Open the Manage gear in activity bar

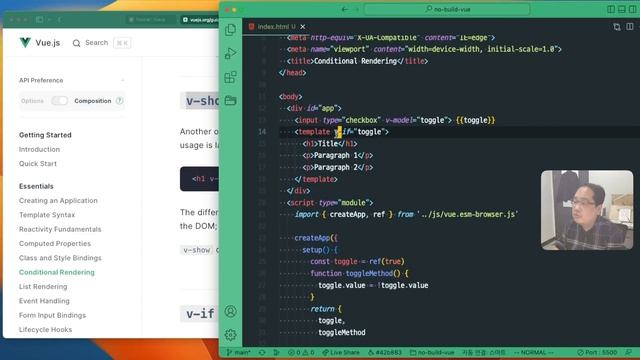[230, 335]
